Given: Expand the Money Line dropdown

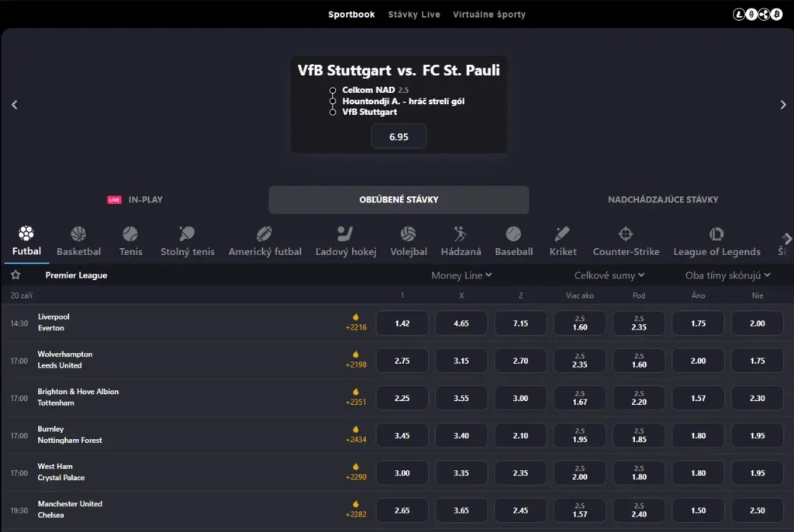Looking at the screenshot, I should (x=461, y=275).
